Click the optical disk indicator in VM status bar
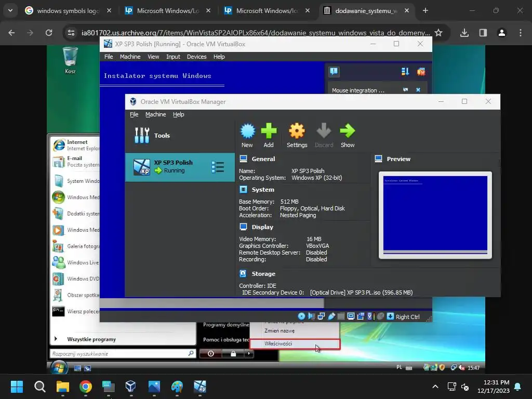532x399 pixels. click(301, 316)
